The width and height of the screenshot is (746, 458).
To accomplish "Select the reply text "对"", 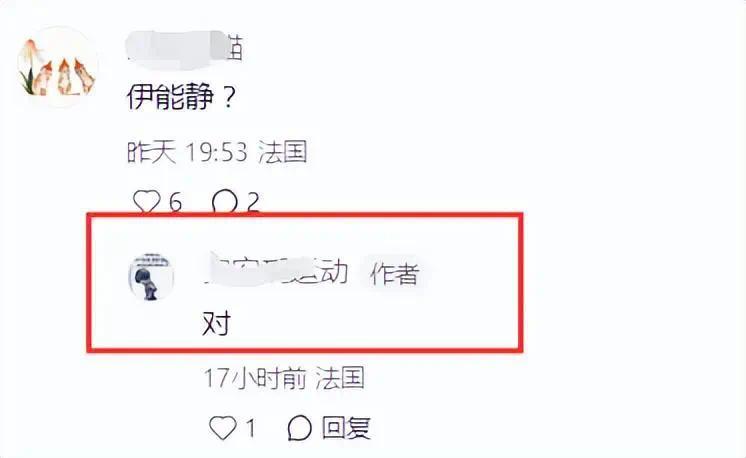I will pos(217,323).
